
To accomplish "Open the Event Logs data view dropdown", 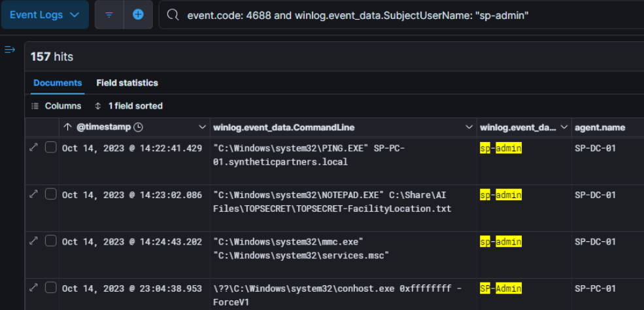I will 44,15.
